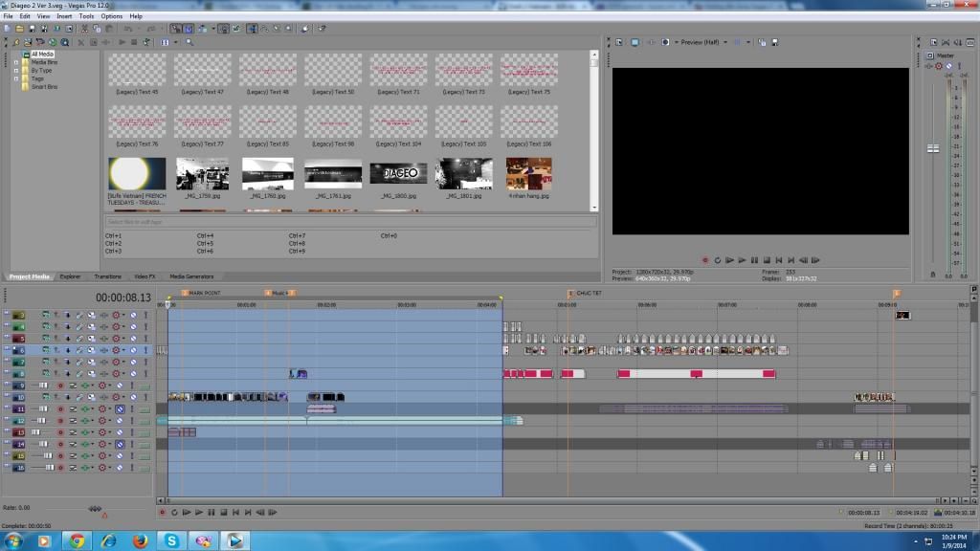Click the Record button in the timeline transport
The width and height of the screenshot is (980, 551).
coord(162,513)
